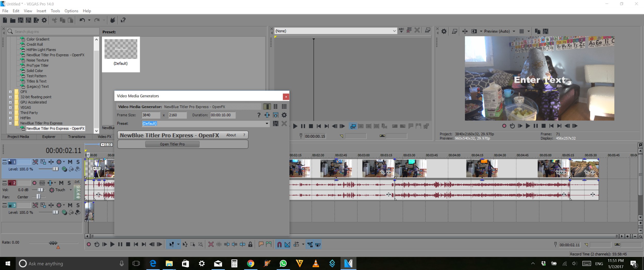Open Chrome from the Windows taskbar
The height and width of the screenshot is (270, 644).
(x=251, y=263)
